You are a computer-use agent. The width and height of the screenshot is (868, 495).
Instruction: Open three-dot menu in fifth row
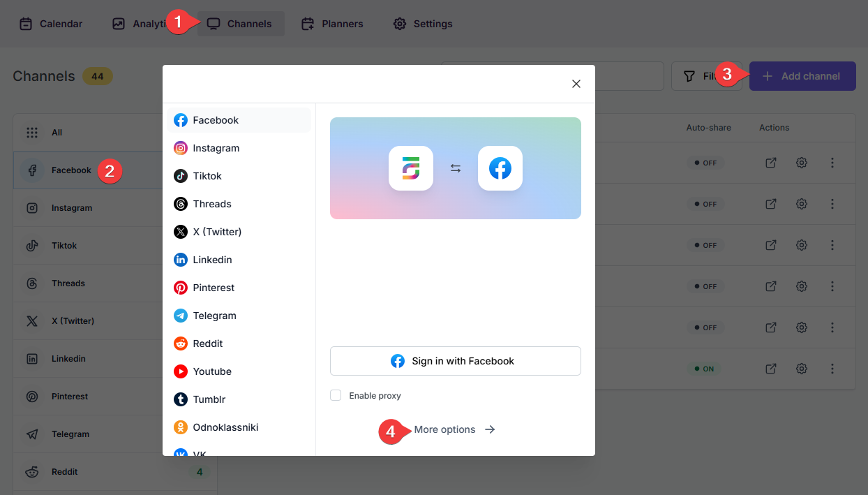tap(832, 327)
